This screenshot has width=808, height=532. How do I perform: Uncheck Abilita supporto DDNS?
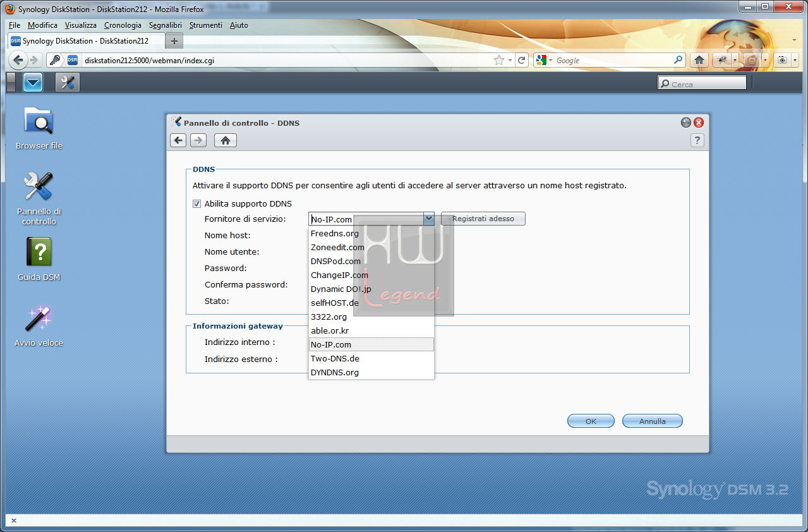pyautogui.click(x=197, y=203)
